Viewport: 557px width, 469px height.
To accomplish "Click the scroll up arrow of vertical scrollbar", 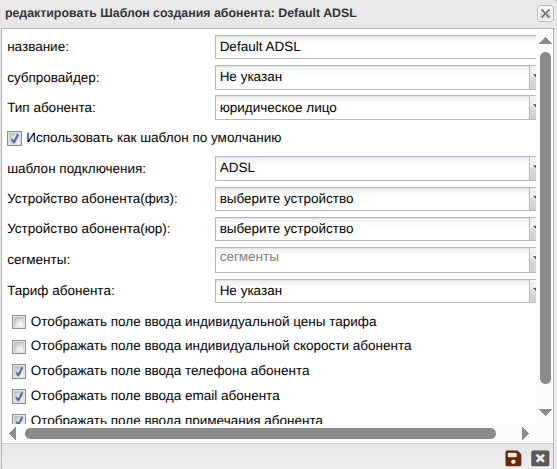I will click(545, 41).
